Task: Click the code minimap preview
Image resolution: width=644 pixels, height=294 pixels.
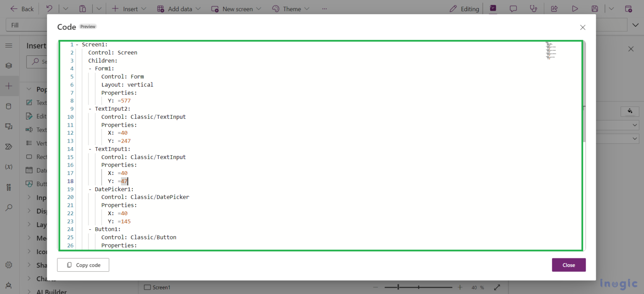Action: coord(551,51)
